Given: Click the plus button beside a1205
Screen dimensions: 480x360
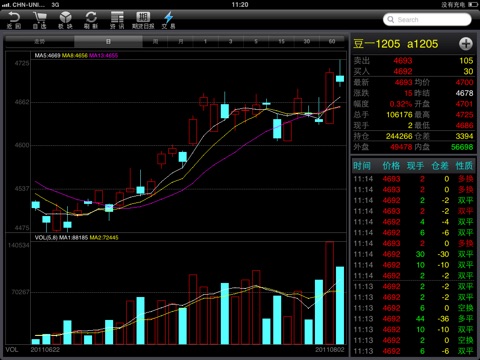Looking at the screenshot, I should pos(466,44).
